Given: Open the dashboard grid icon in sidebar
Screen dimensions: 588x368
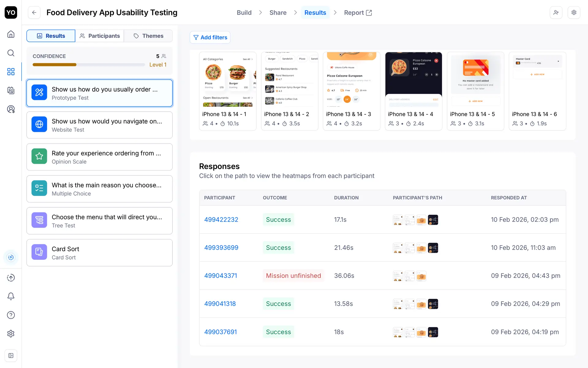Looking at the screenshot, I should coord(11,72).
